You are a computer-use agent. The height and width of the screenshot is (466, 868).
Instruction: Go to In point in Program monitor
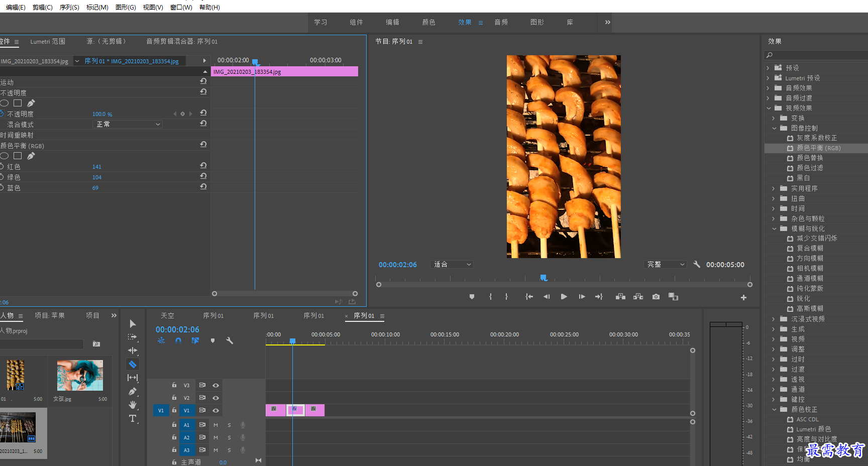[x=529, y=297]
